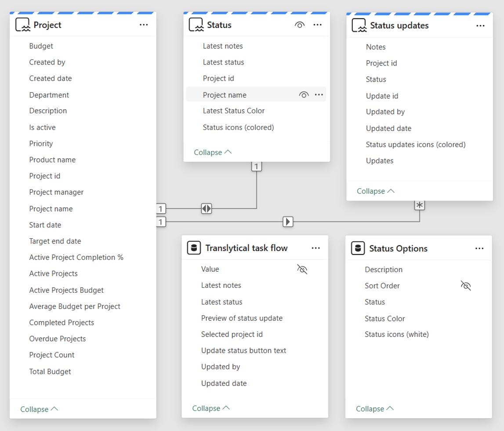The width and height of the screenshot is (504, 431).
Task: Collapse the Status updates table
Action: coord(375,191)
